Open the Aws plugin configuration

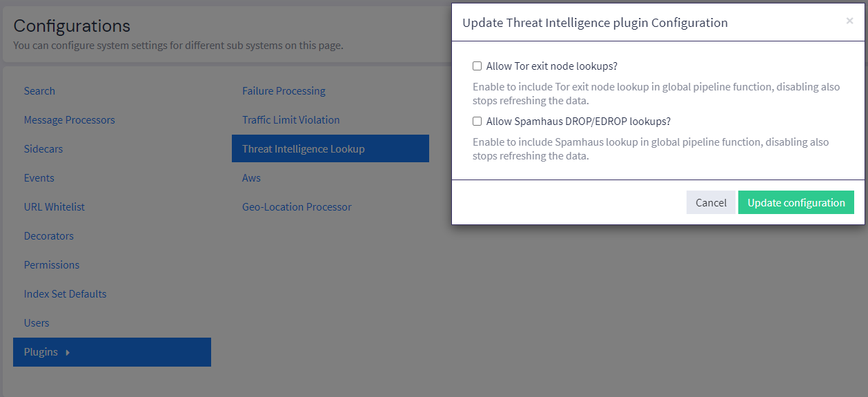point(251,178)
